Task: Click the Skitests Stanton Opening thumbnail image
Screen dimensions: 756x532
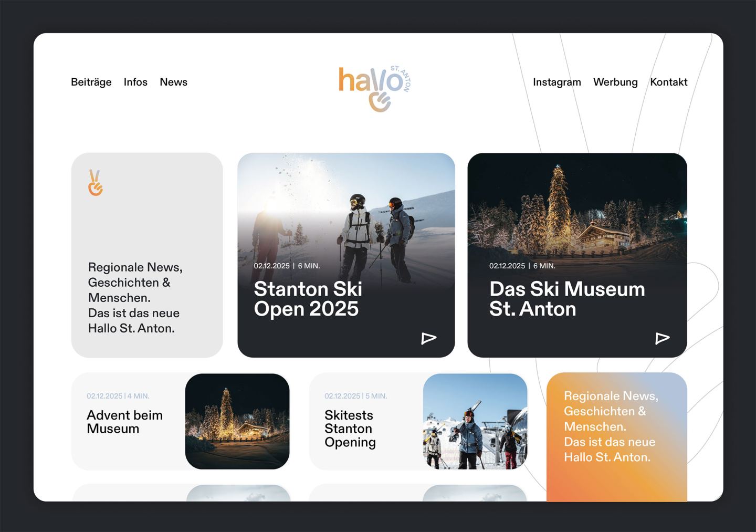Action: click(x=475, y=421)
